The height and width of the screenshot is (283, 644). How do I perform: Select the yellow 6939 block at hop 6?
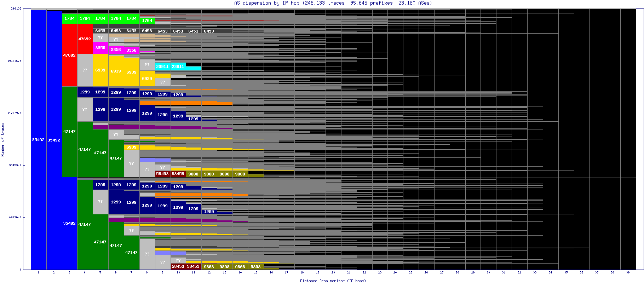[116, 71]
